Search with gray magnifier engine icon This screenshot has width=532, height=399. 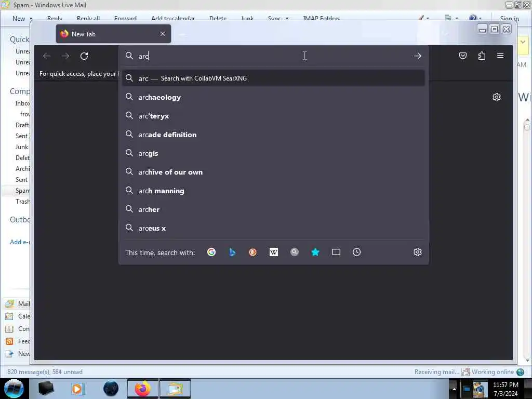tap(295, 252)
